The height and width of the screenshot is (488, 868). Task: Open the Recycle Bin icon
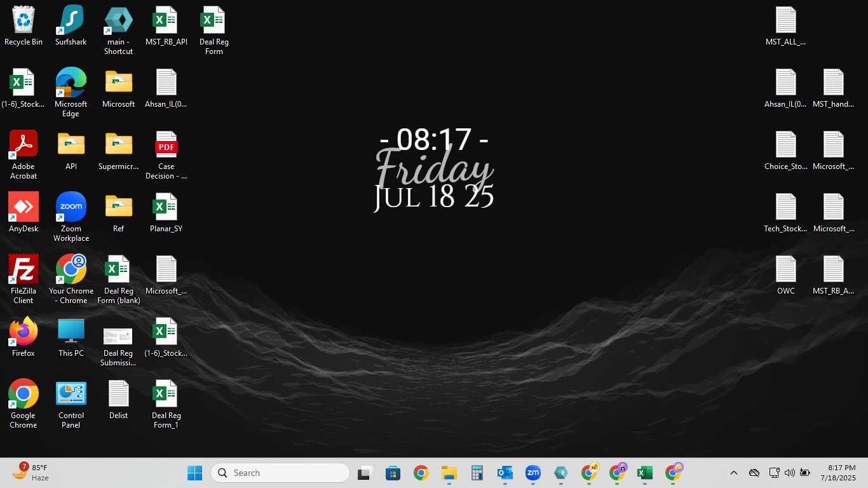tap(24, 26)
